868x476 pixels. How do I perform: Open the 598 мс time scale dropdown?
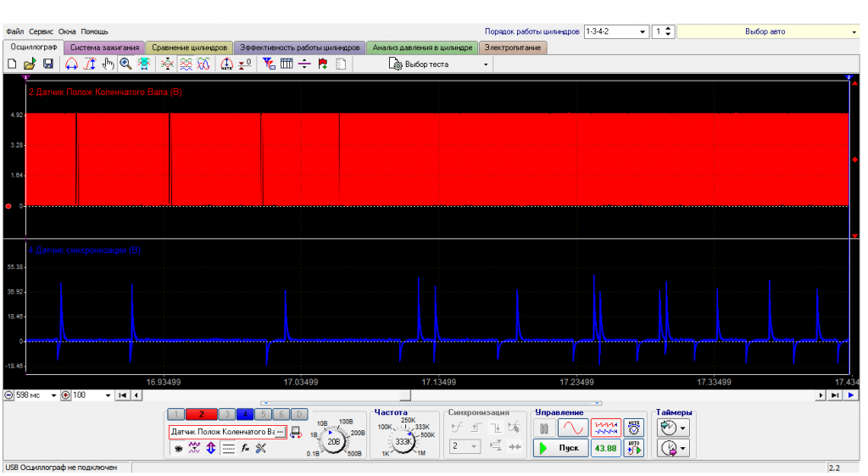pyautogui.click(x=53, y=395)
